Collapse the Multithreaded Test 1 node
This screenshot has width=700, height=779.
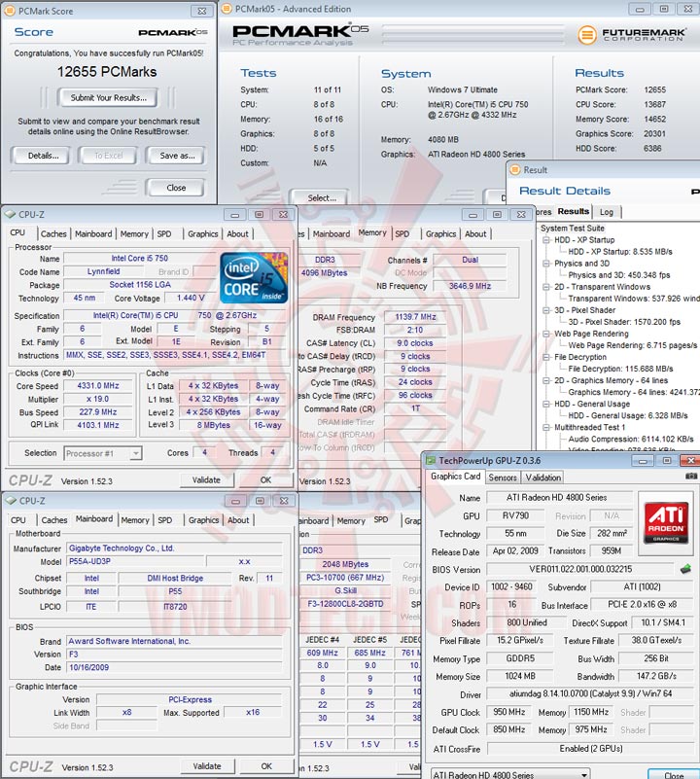pos(546,427)
